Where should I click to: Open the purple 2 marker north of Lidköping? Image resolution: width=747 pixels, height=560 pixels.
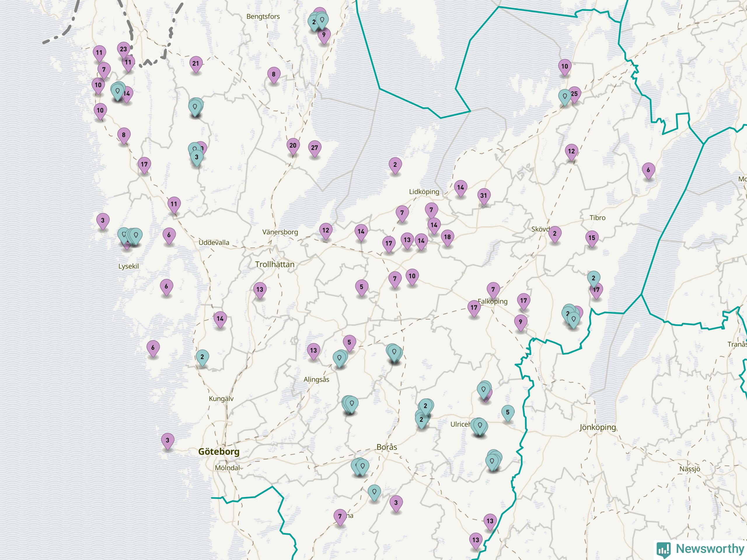click(x=395, y=165)
